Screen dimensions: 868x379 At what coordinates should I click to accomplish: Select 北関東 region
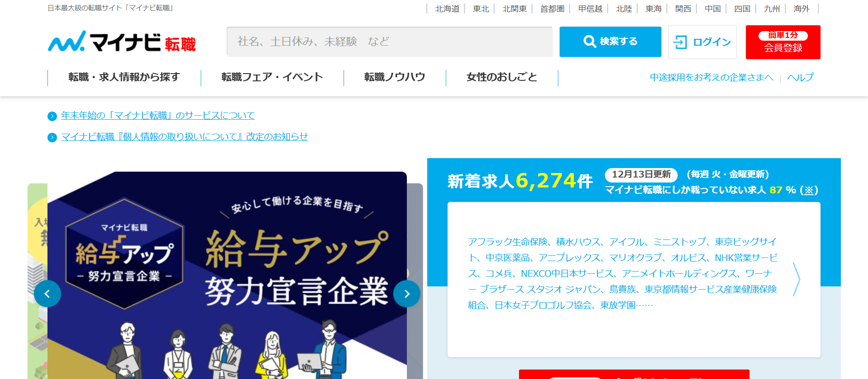pos(514,9)
